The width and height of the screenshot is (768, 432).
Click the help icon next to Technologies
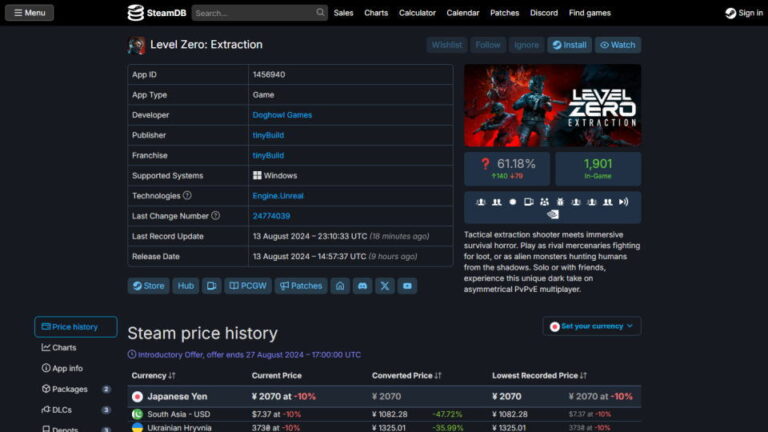click(x=187, y=196)
